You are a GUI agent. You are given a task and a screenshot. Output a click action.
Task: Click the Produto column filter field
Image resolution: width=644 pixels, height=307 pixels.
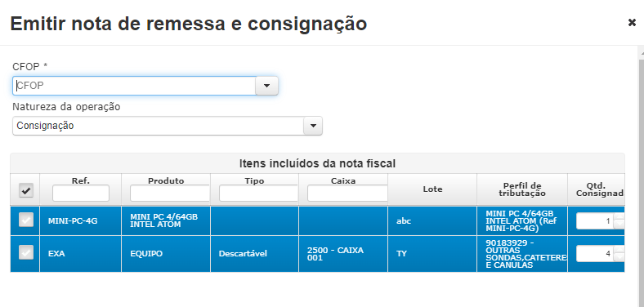coord(170,193)
